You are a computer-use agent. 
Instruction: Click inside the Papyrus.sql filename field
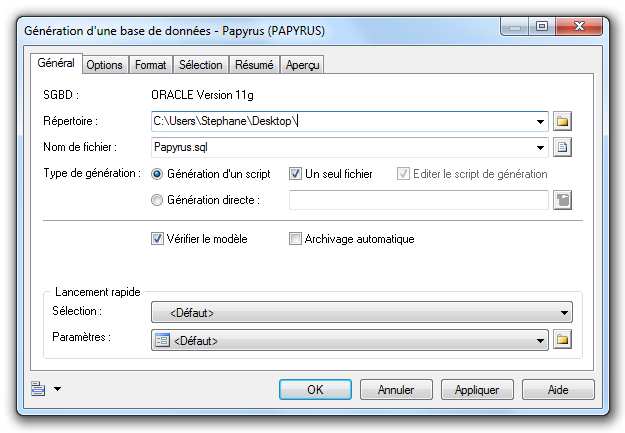340,148
